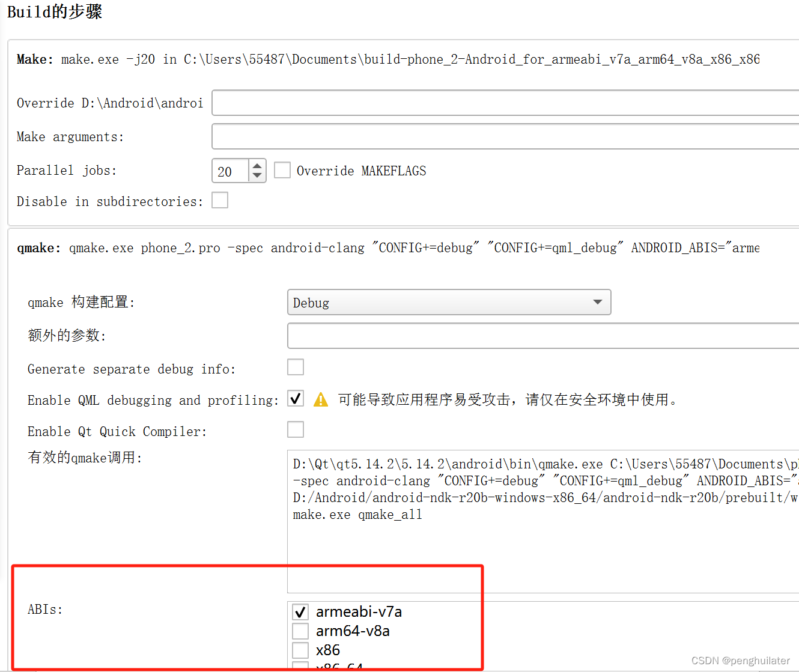The image size is (799, 672).
Task: Decrease Parallel jobs with the down arrow
Action: click(257, 175)
